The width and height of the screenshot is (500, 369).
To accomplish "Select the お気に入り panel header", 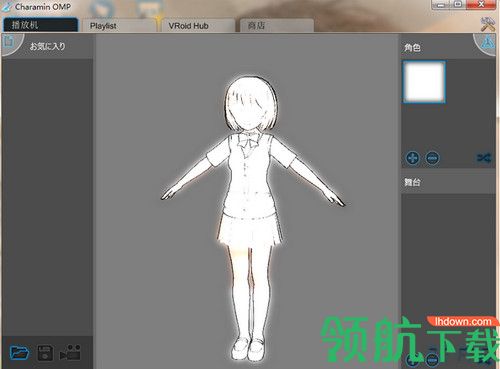I will pyautogui.click(x=47, y=46).
